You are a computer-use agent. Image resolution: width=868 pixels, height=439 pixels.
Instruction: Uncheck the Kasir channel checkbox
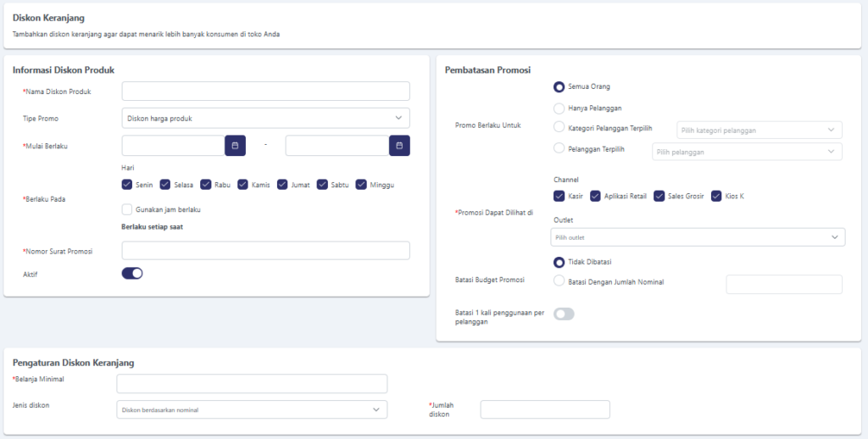click(559, 196)
